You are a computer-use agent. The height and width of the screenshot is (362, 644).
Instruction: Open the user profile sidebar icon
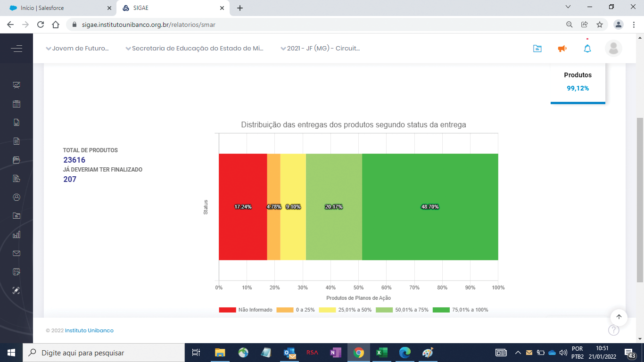coord(17,197)
